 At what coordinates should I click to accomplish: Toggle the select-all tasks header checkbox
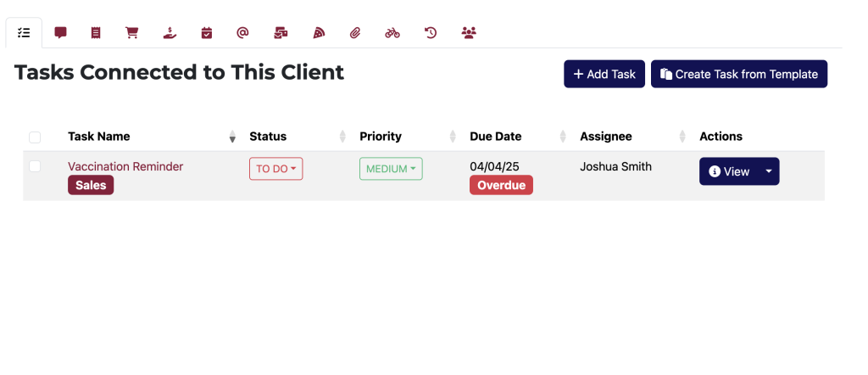coord(35,137)
